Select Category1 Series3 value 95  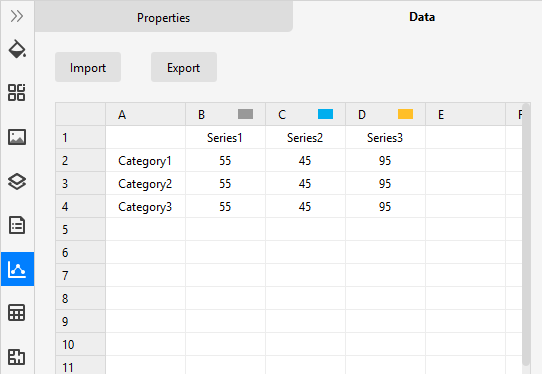(385, 160)
